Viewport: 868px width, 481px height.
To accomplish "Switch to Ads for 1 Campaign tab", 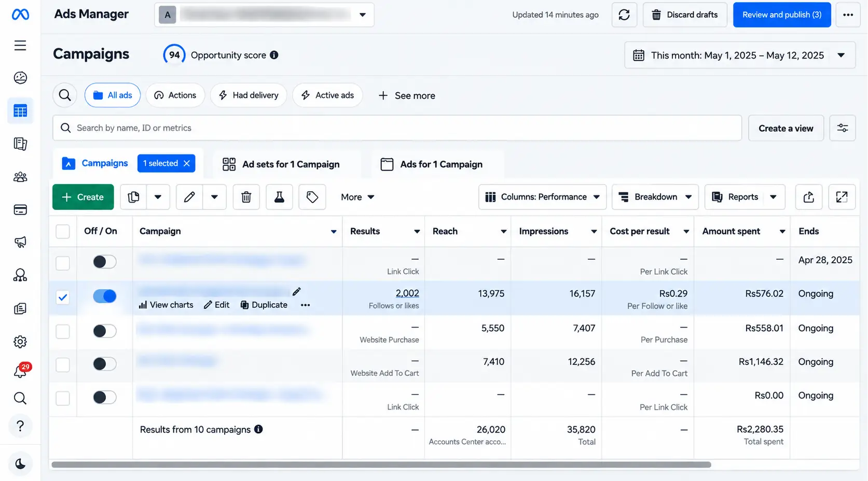I will tap(432, 164).
